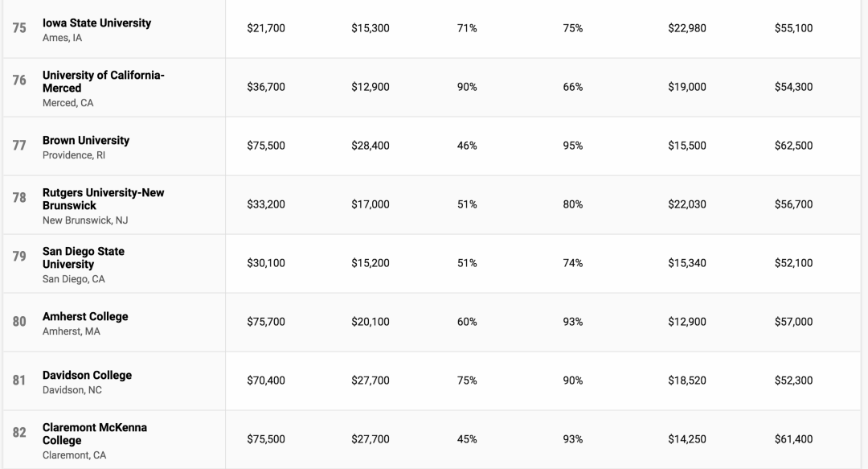Click Amherst College's 93% graduation rate

coord(573,322)
